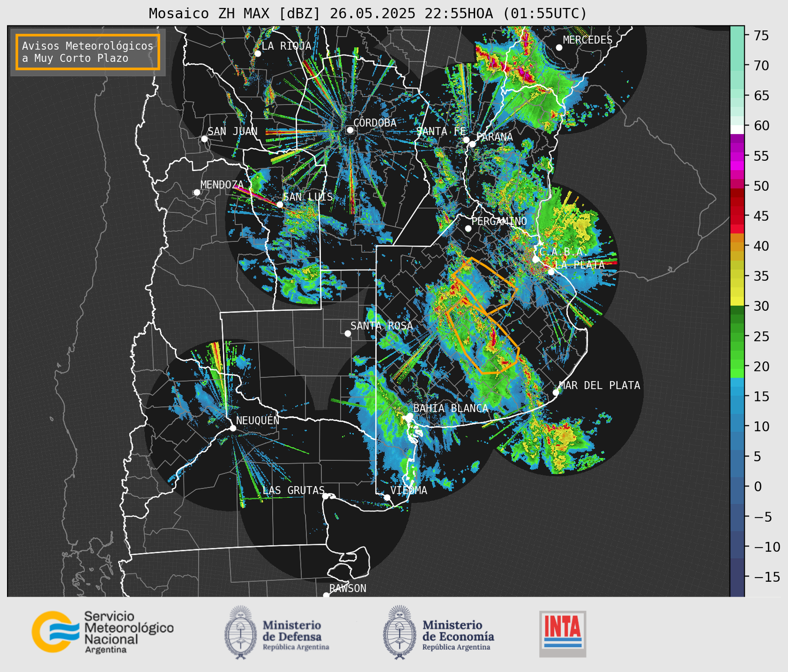The image size is (788, 672).
Task: Click the MENDOZA city marker dot
Action: coord(197,193)
